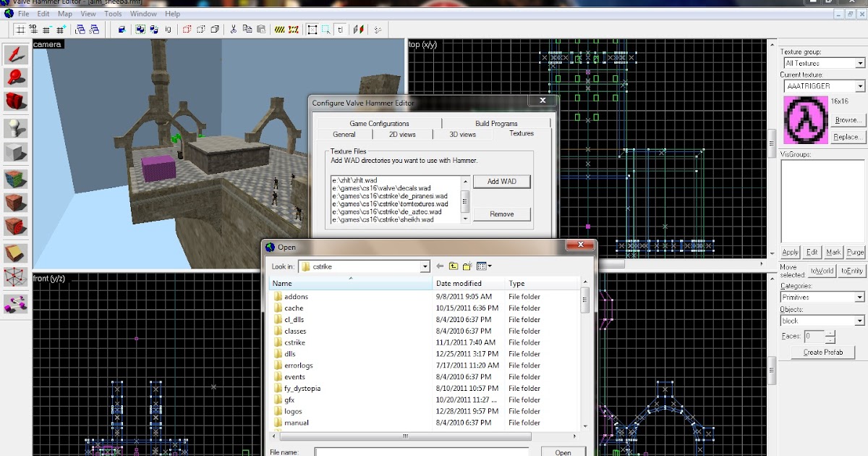Viewport: 868px width, 456px height.
Task: Toggle ignore groups 'ig' icon
Action: [x=168, y=30]
